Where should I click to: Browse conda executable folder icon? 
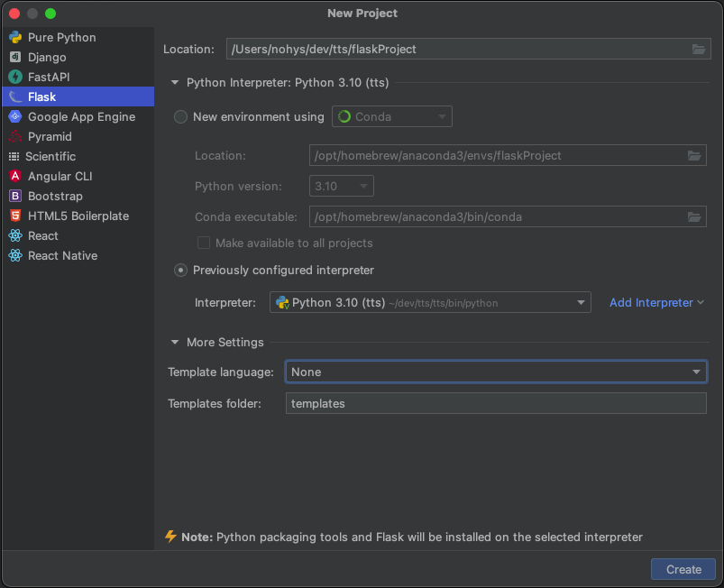click(694, 216)
